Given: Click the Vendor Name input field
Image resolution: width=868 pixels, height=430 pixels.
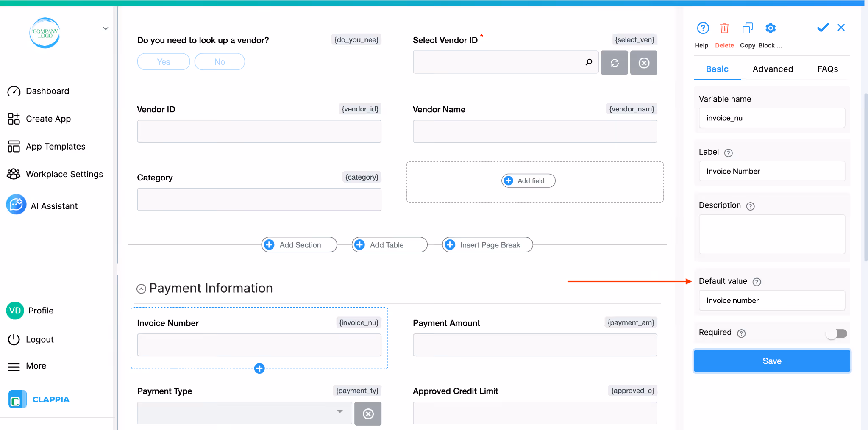Looking at the screenshot, I should coord(535,131).
